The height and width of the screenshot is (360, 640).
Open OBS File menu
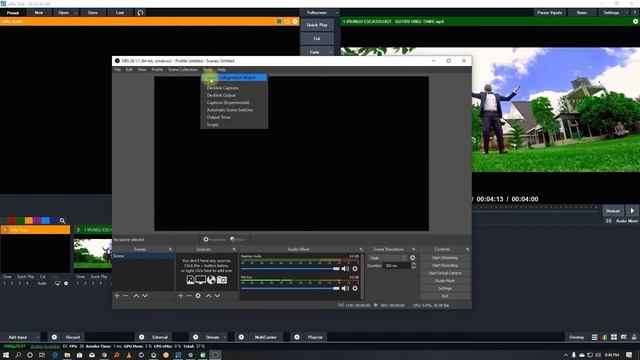point(118,70)
